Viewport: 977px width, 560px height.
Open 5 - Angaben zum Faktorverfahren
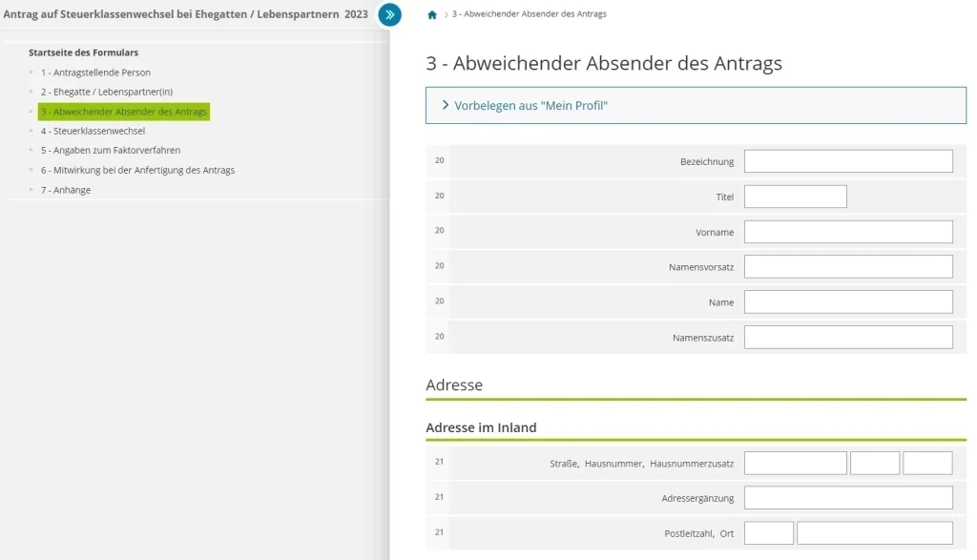pyautogui.click(x=111, y=150)
